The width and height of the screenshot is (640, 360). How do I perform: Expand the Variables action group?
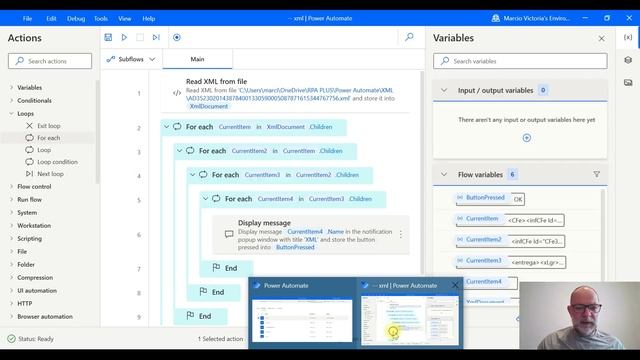(x=11, y=87)
